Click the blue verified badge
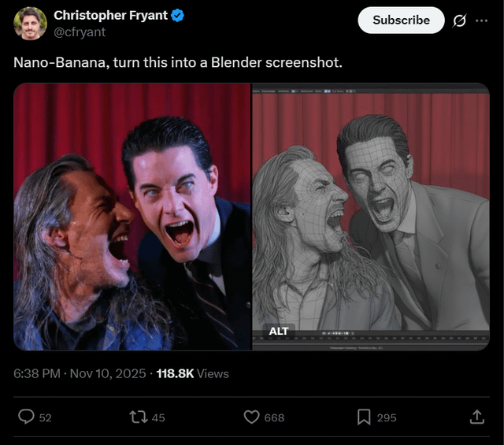 pos(178,16)
